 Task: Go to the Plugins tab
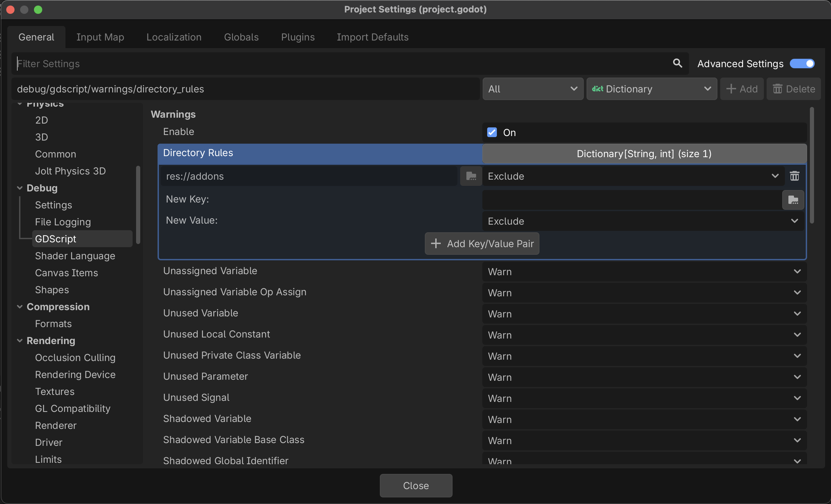(x=298, y=37)
